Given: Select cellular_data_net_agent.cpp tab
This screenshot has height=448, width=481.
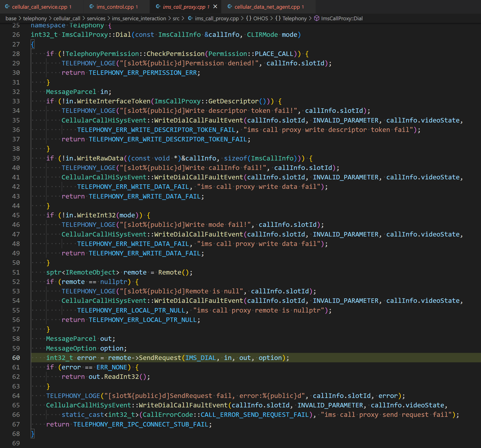Looking at the screenshot, I should pos(267,7).
